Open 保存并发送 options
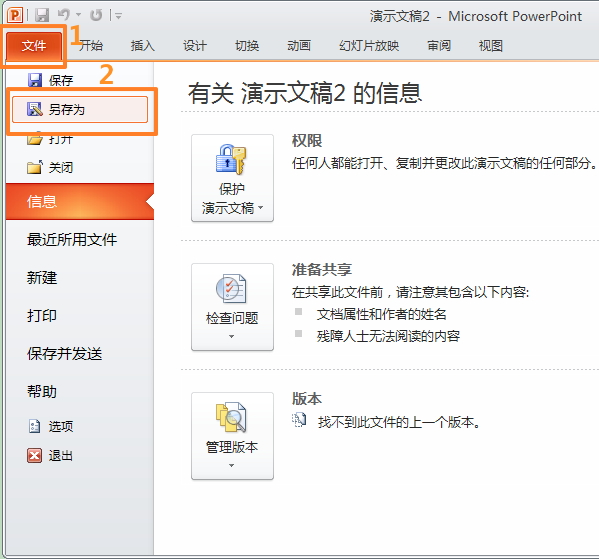The width and height of the screenshot is (599, 559). tap(65, 353)
